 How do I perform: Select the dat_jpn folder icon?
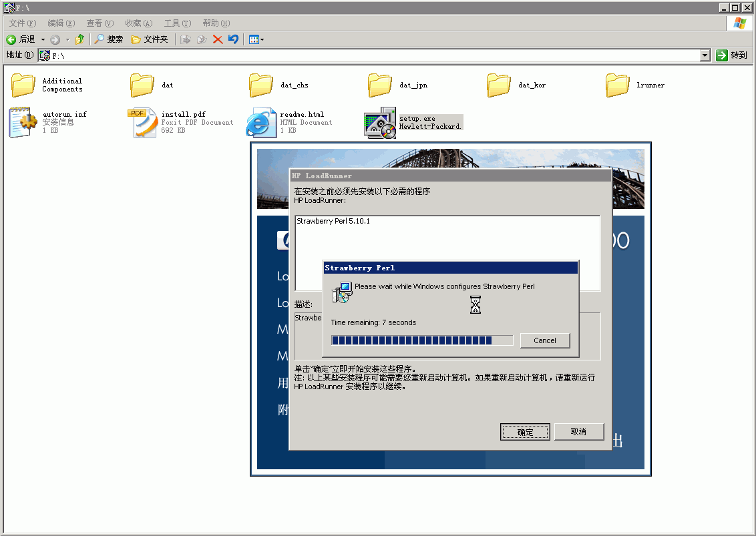tap(380, 85)
